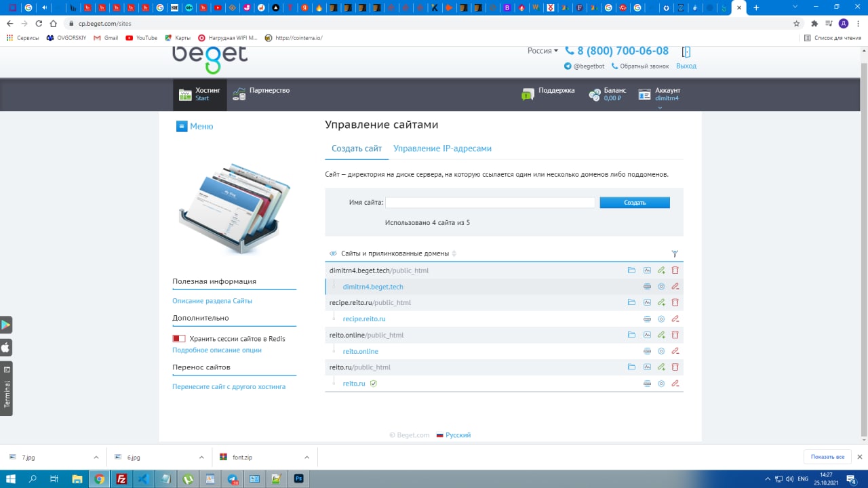Open settings gear for dimitrn4.beget.tech domain
The width and height of the screenshot is (868, 488).
pos(661,287)
